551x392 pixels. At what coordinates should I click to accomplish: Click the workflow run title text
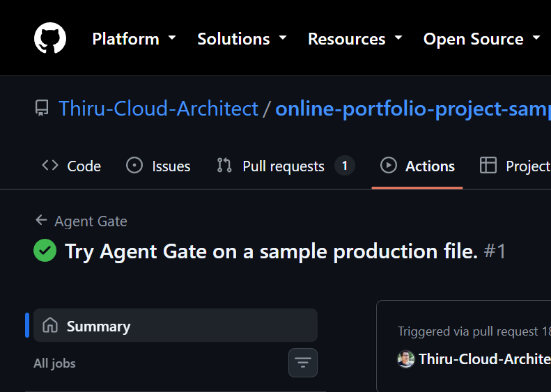(x=271, y=251)
